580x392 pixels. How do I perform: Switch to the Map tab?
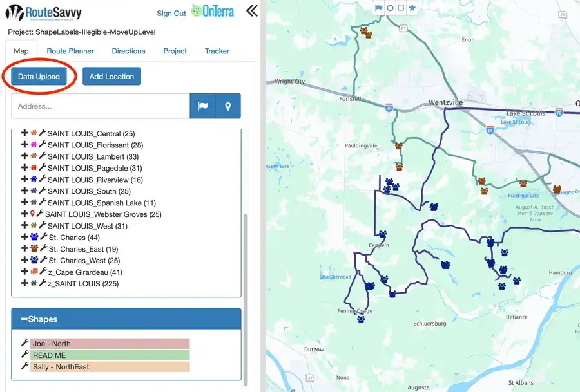coord(21,51)
